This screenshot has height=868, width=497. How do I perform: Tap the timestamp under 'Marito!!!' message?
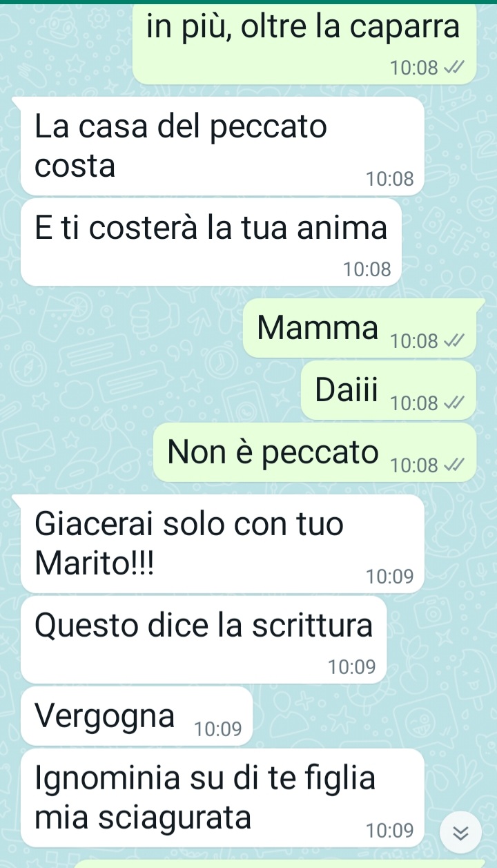pyautogui.click(x=390, y=577)
